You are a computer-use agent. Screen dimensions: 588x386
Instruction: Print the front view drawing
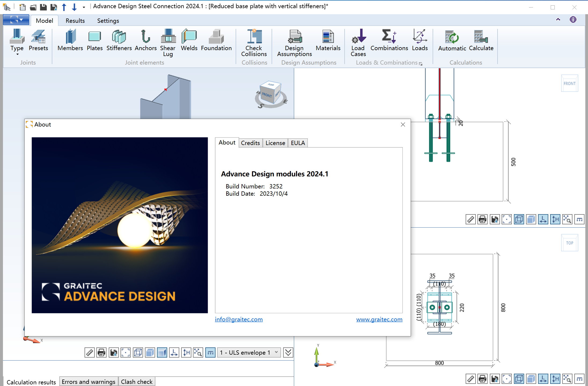[x=483, y=219]
